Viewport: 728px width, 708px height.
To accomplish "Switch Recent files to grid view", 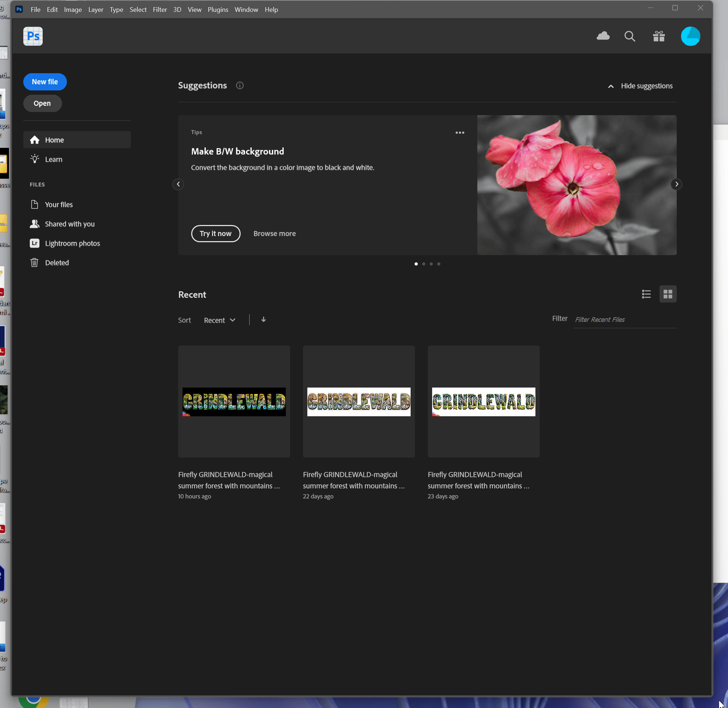I will click(x=668, y=294).
